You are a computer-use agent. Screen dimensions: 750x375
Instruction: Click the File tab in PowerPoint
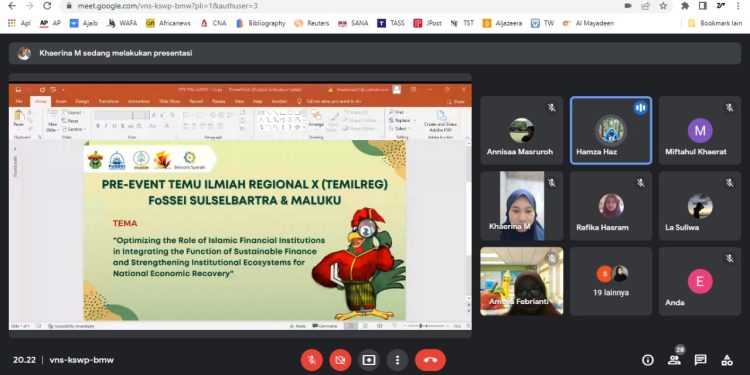point(19,101)
